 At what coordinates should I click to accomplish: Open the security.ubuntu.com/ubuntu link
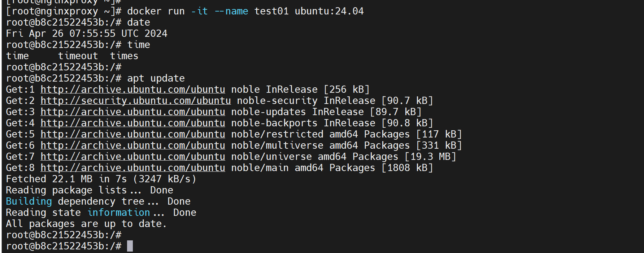tap(135, 101)
